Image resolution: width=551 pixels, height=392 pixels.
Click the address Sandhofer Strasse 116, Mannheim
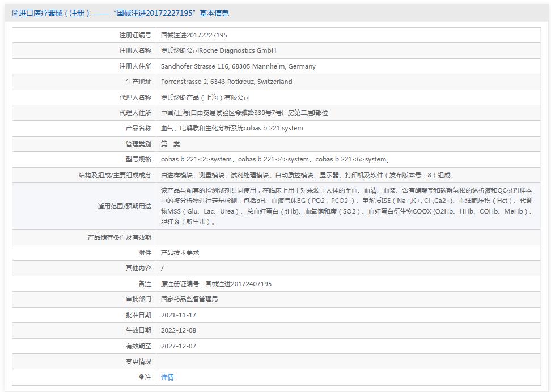coord(238,66)
